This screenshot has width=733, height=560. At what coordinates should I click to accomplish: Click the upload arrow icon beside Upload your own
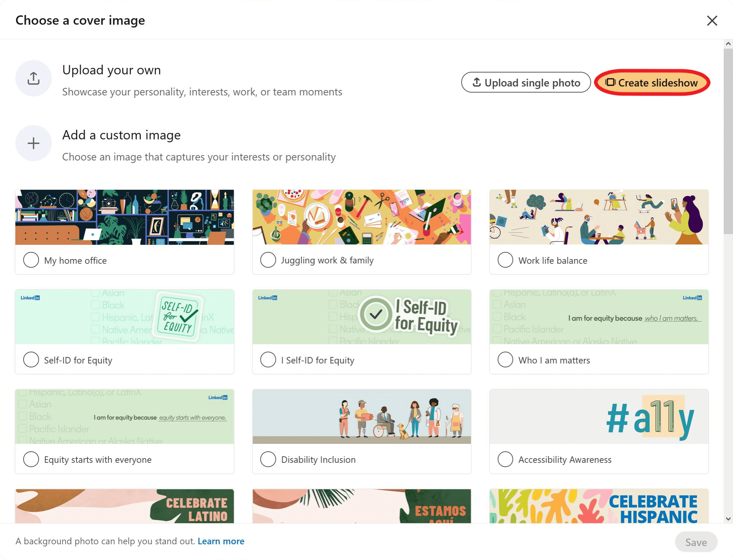pos(33,78)
